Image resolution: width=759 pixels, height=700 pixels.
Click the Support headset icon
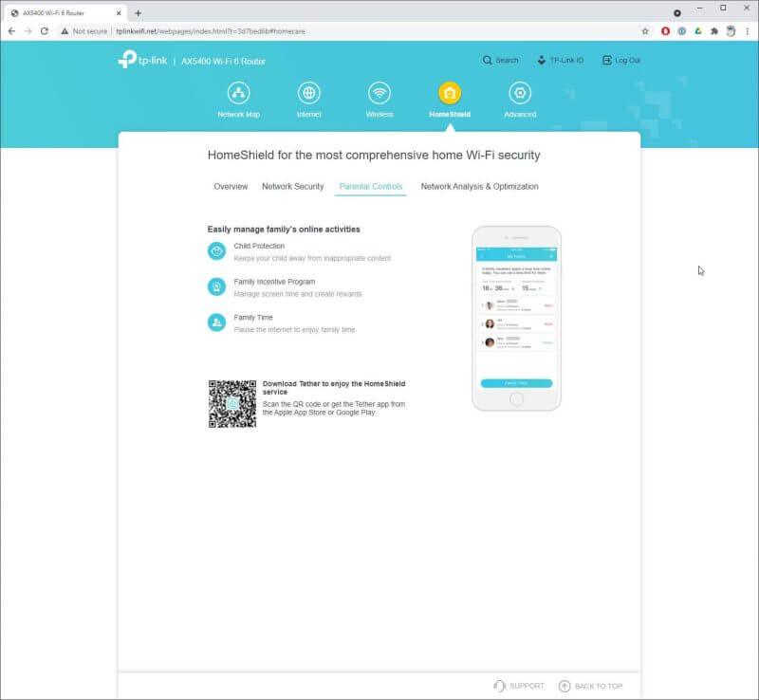click(499, 686)
